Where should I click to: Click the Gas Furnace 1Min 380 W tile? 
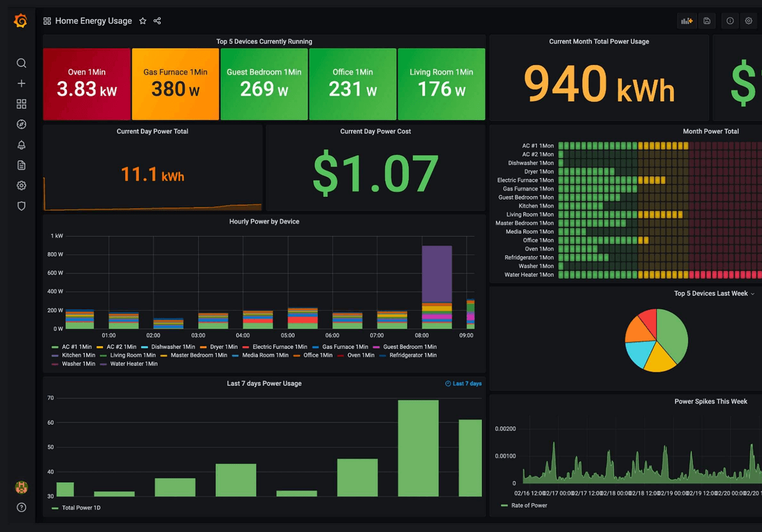[x=176, y=84]
